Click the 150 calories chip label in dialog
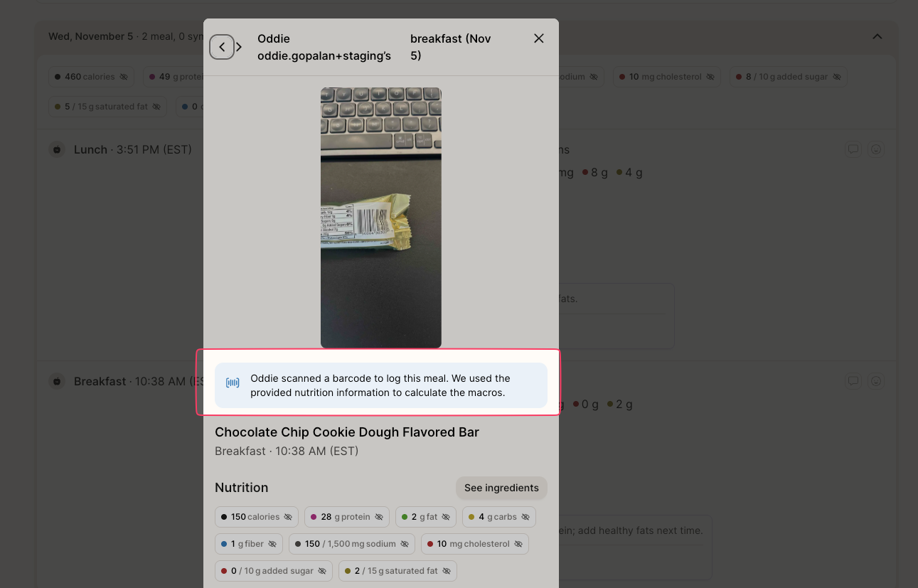Image resolution: width=918 pixels, height=588 pixels. (255, 517)
